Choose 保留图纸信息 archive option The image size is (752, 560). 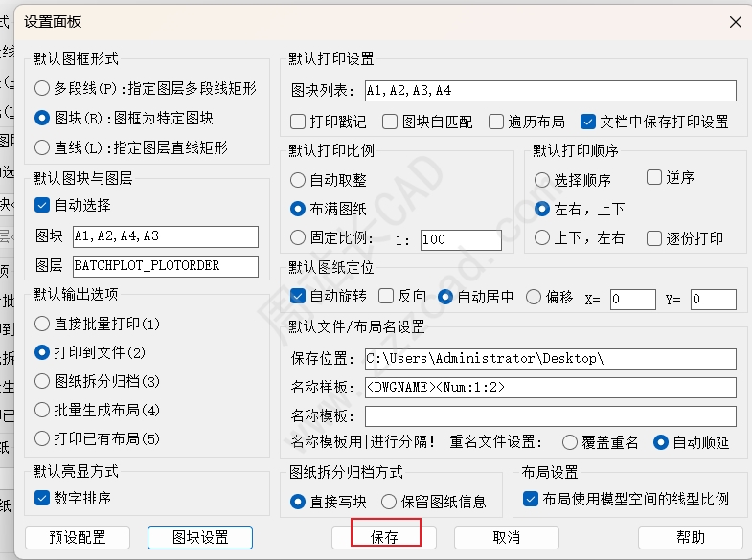click(x=389, y=501)
